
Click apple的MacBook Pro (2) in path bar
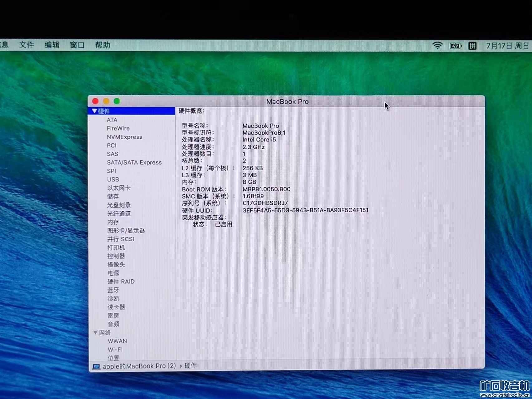139,366
